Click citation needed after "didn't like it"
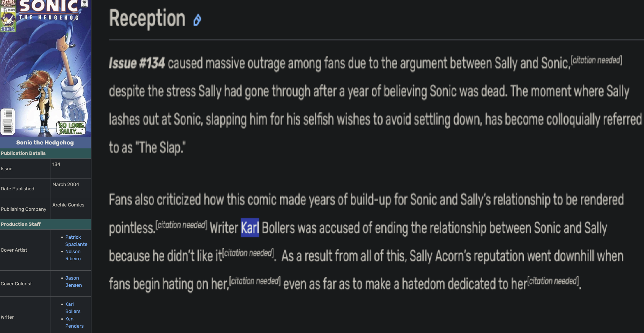The height and width of the screenshot is (333, 644). click(248, 253)
